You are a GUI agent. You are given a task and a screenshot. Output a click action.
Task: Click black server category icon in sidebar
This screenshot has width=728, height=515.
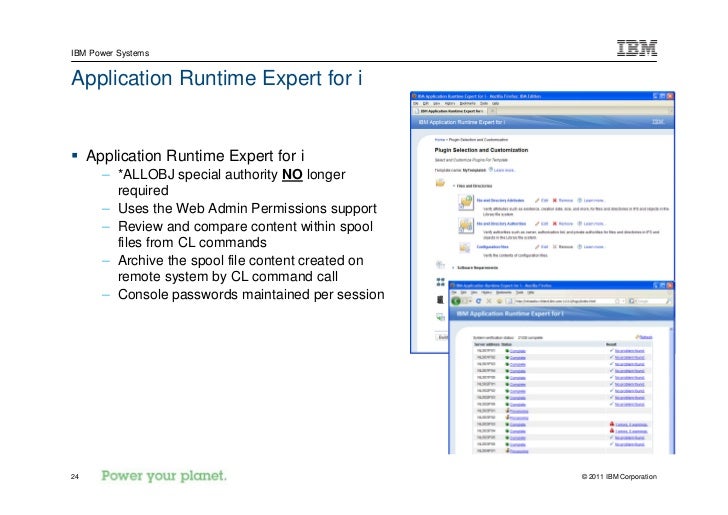coord(440,300)
